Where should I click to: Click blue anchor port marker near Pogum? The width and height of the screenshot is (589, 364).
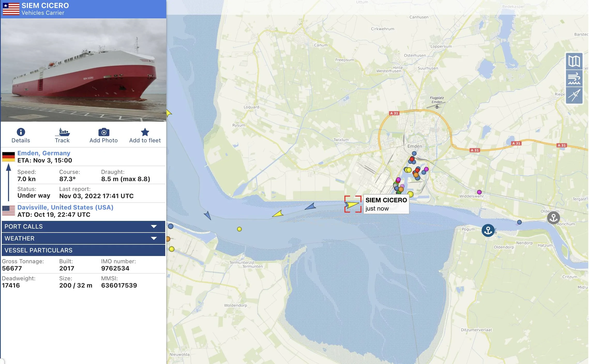point(488,230)
